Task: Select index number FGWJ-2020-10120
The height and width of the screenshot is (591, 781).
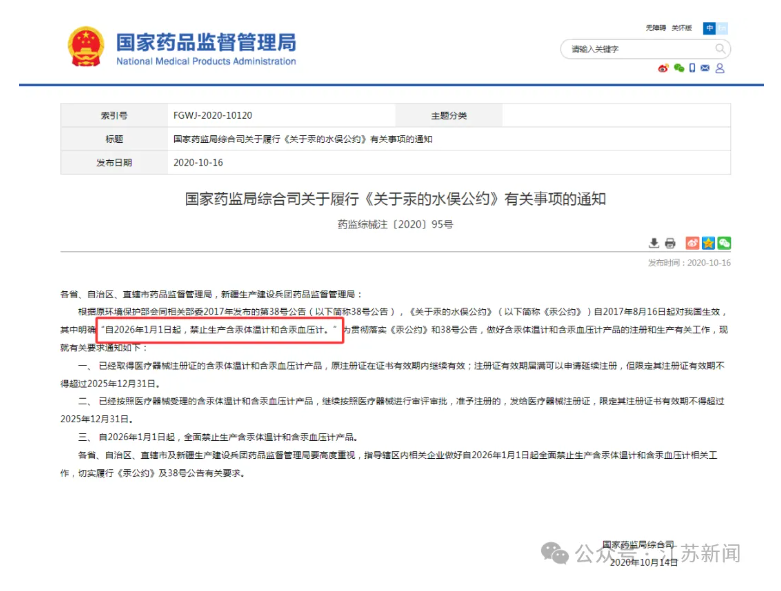Action: click(x=213, y=116)
